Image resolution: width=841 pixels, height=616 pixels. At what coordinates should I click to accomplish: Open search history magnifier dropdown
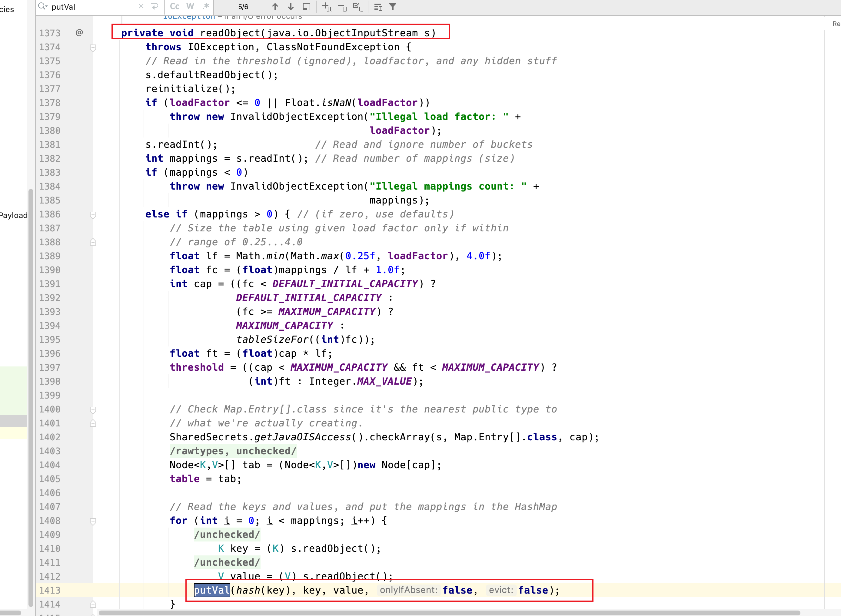tap(43, 6)
